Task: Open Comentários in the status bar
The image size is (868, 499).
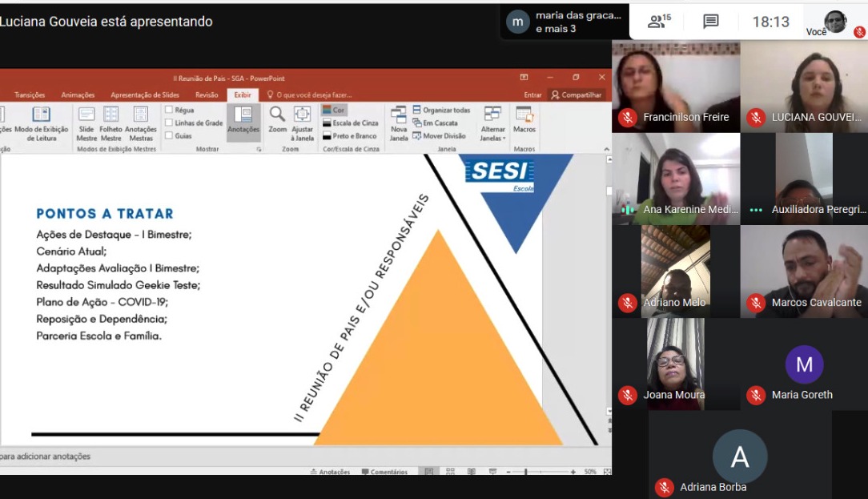Action: [x=384, y=472]
